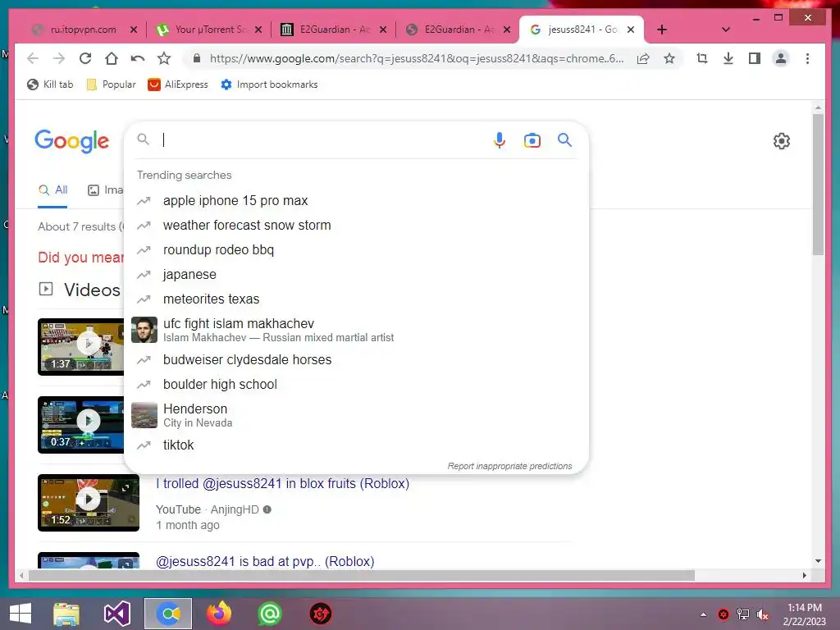Click Report inappropriate predictions link

pyautogui.click(x=509, y=466)
